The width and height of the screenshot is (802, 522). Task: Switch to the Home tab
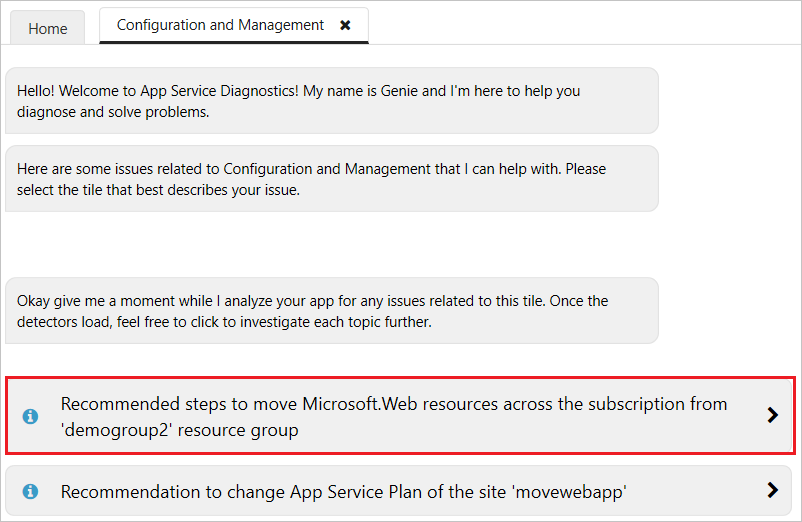coord(48,28)
